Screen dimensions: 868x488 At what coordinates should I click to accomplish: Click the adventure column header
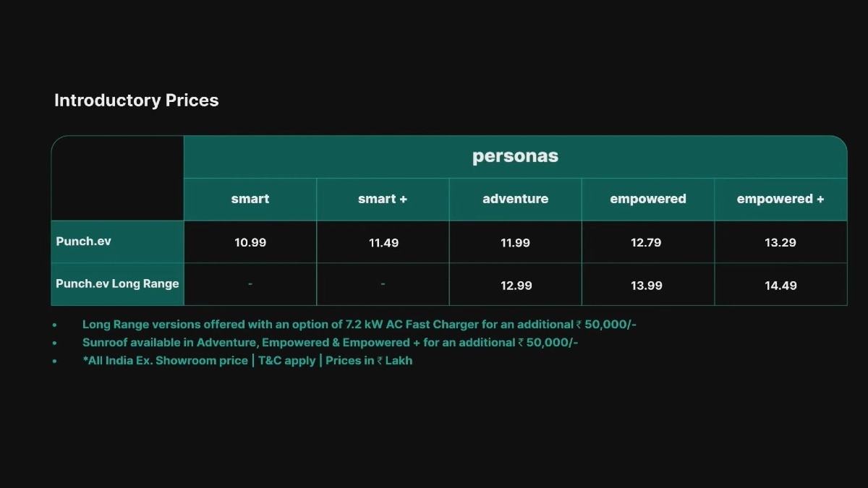click(515, 199)
